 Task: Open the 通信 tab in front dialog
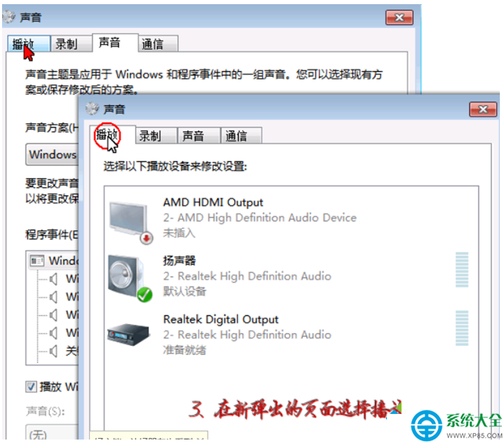point(241,136)
